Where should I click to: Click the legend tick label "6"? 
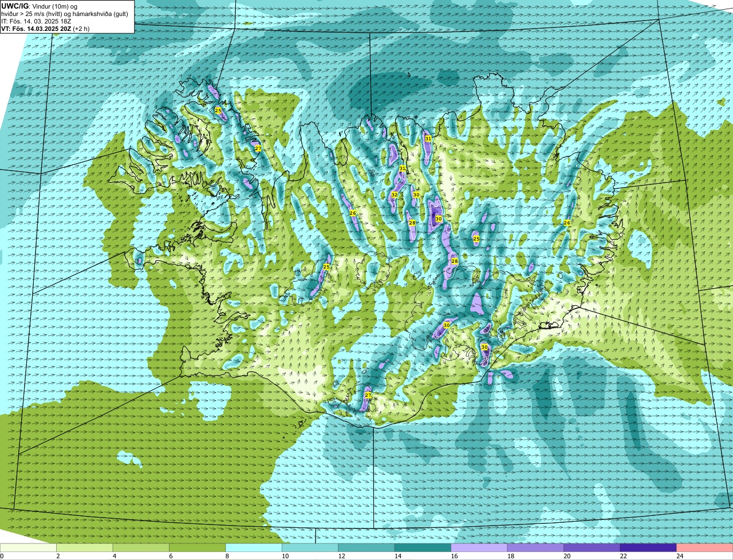171,556
